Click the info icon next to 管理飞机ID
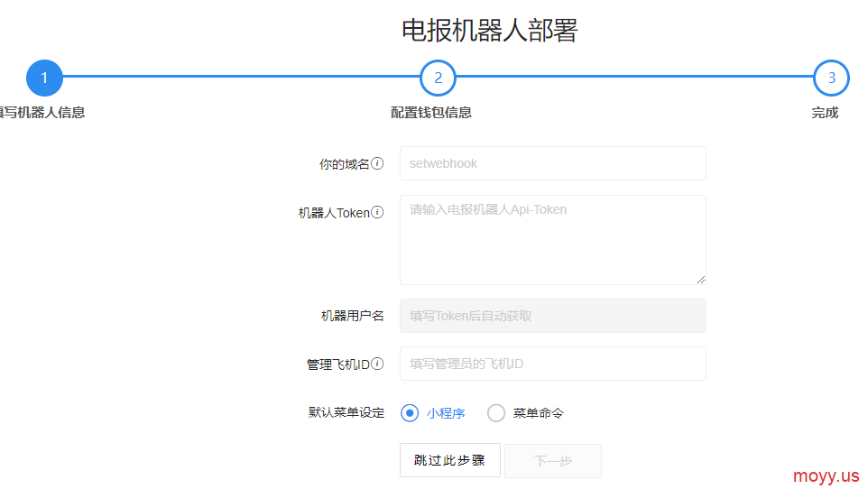Image resolution: width=868 pixels, height=489 pixels. (377, 364)
